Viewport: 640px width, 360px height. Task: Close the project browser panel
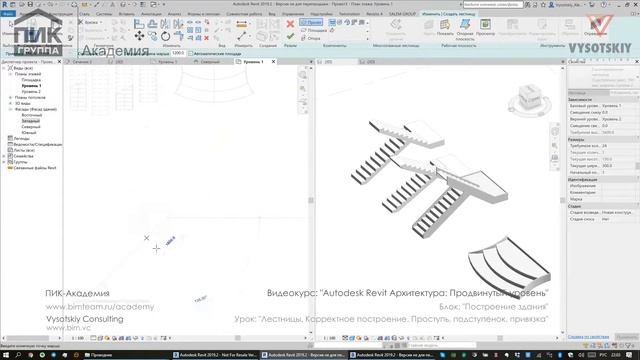[59, 62]
